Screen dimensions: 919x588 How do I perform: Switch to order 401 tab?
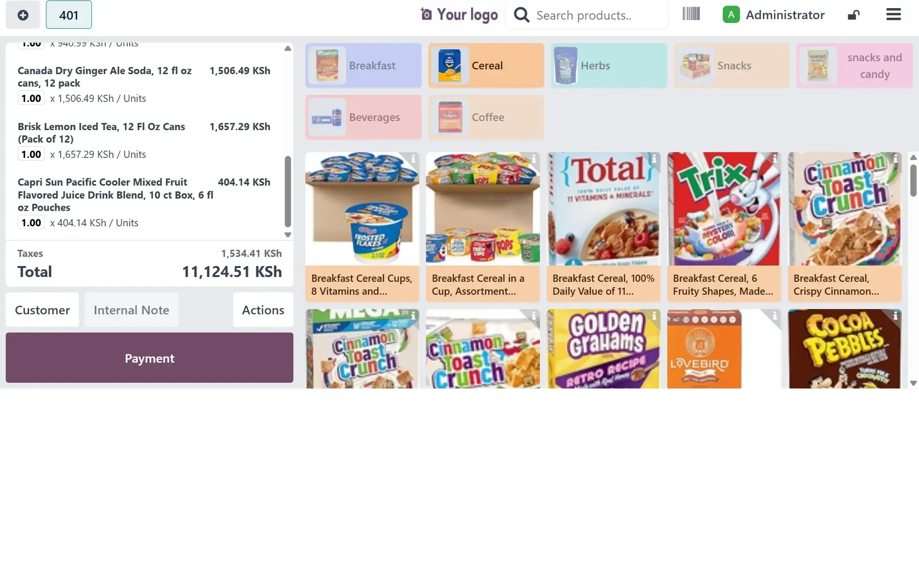pyautogui.click(x=69, y=15)
